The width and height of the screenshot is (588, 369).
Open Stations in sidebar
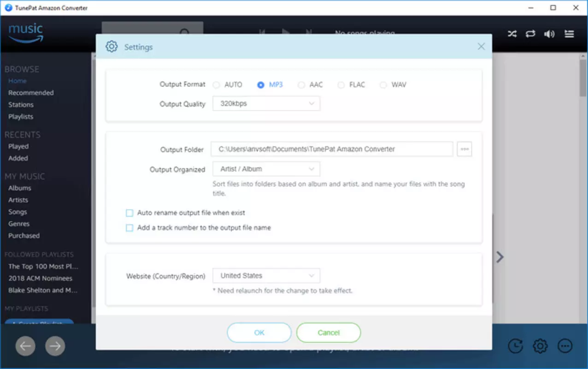click(x=21, y=105)
